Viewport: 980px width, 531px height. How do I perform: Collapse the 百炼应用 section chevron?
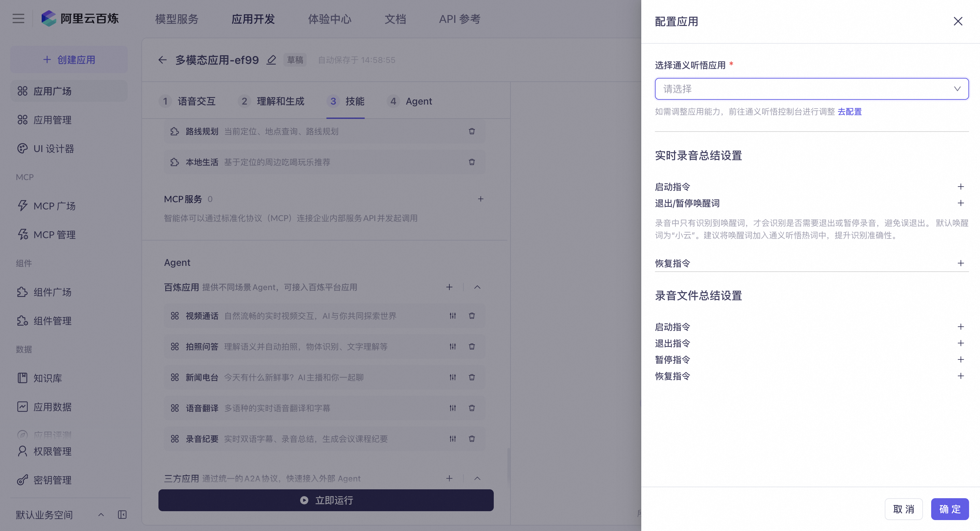click(477, 287)
